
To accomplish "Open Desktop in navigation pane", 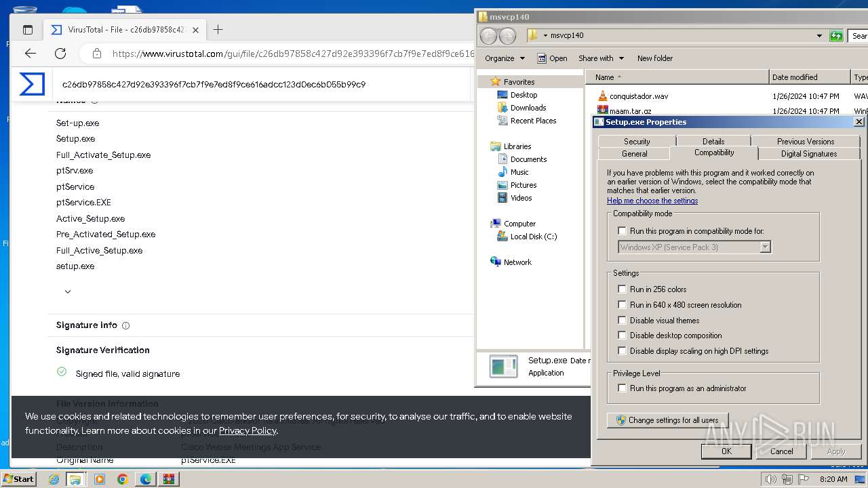I will coord(524,95).
